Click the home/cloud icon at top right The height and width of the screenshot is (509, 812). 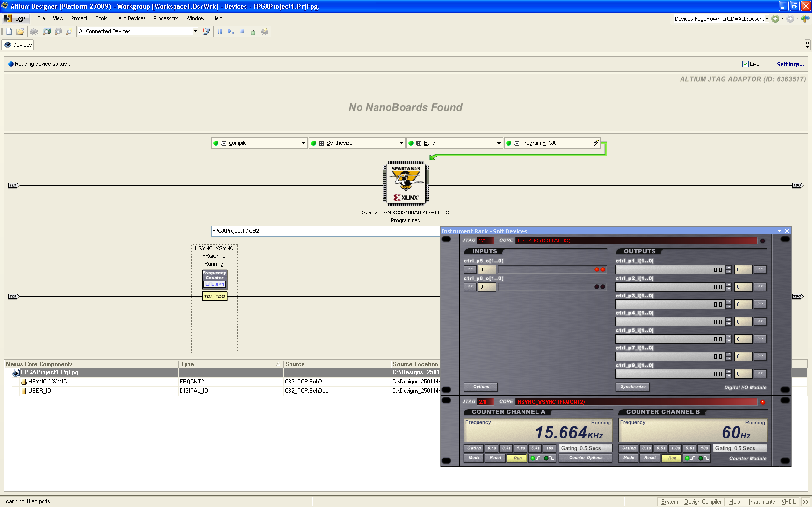tap(805, 19)
